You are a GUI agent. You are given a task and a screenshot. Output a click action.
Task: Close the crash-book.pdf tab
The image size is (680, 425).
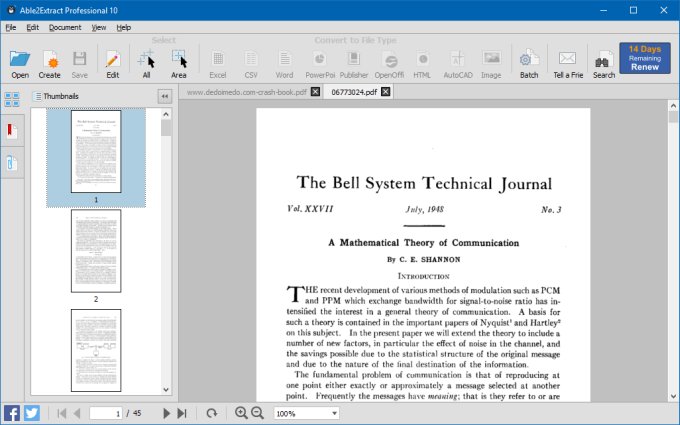coord(316,92)
